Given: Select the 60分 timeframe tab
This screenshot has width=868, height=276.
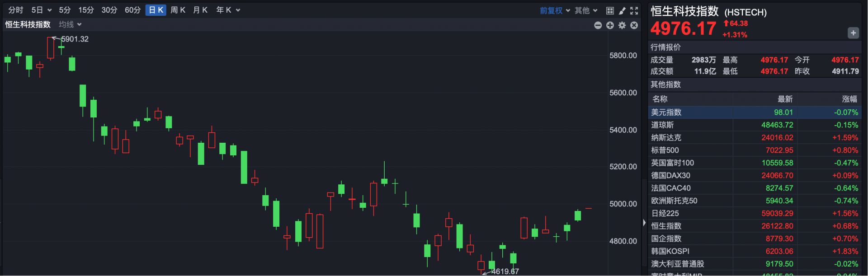Looking at the screenshot, I should [x=132, y=10].
